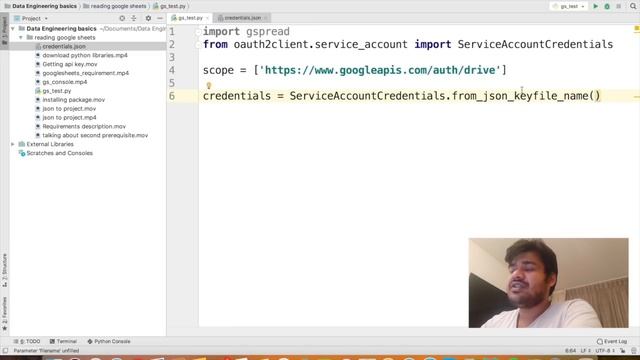The image size is (640, 360).
Task: Click the locate current file target icon
Action: point(122,18)
